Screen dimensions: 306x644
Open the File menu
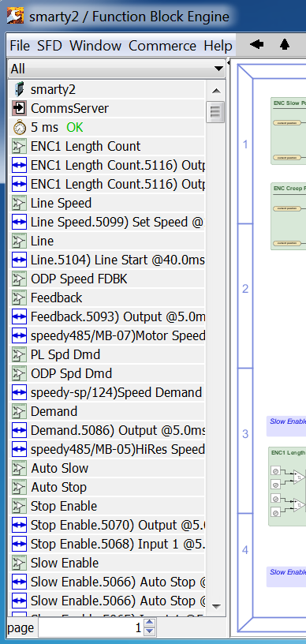point(20,46)
